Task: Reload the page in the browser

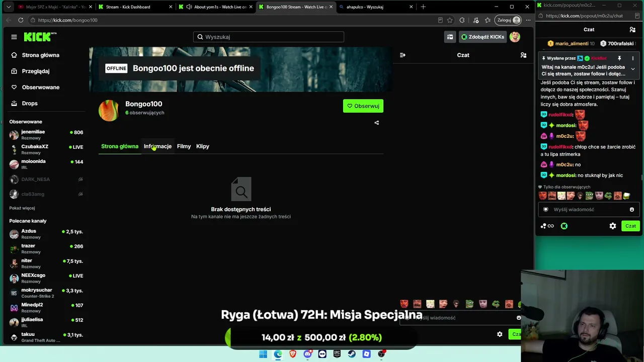Action: pyautogui.click(x=21, y=20)
